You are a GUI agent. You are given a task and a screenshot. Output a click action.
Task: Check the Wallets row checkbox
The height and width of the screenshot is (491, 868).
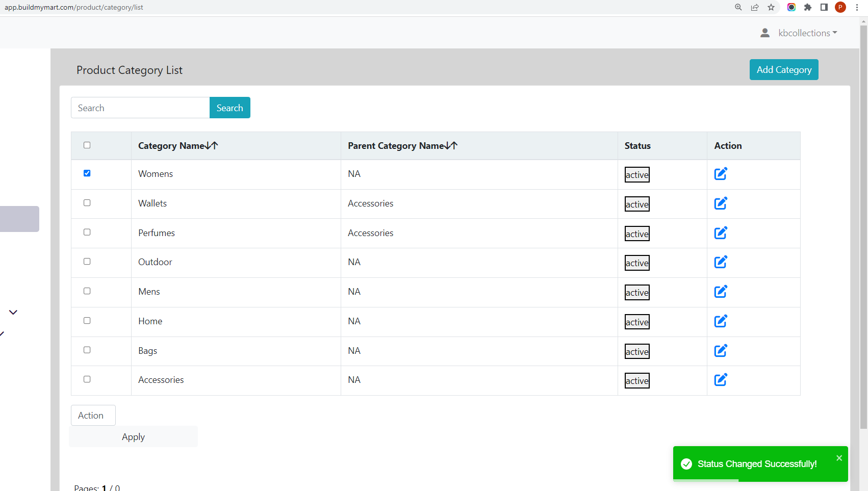pos(87,203)
